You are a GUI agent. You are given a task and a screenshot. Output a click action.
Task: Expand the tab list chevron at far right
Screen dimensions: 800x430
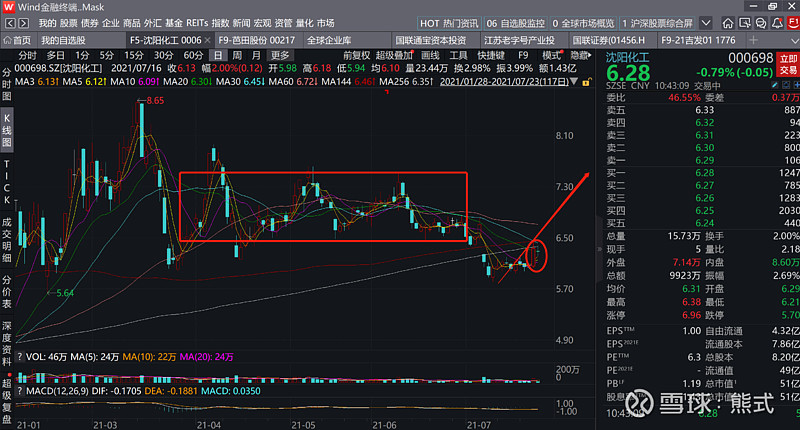click(x=795, y=40)
